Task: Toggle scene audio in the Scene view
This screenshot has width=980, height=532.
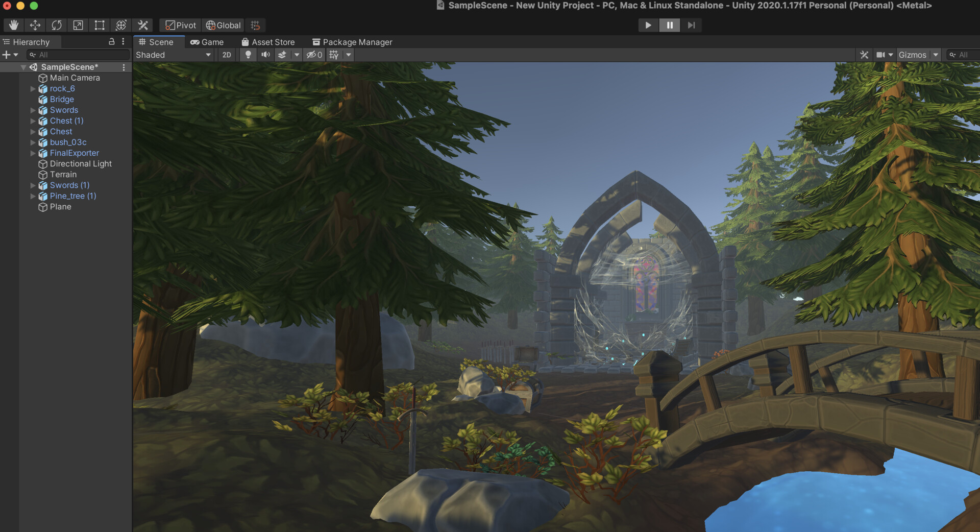Action: point(265,55)
